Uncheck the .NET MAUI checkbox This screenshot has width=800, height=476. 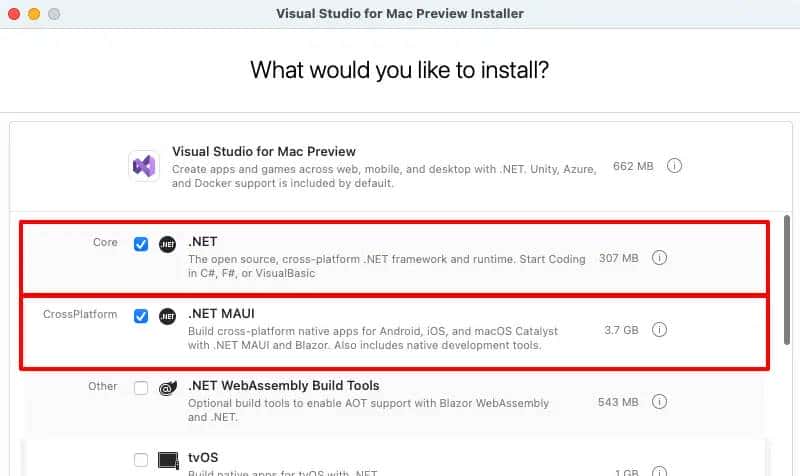click(141, 316)
